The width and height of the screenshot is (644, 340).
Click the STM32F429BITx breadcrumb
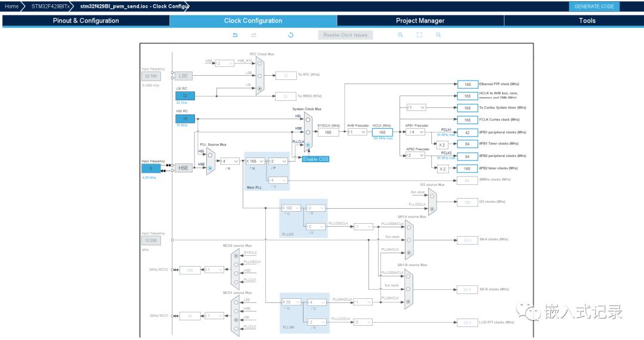(50, 6)
